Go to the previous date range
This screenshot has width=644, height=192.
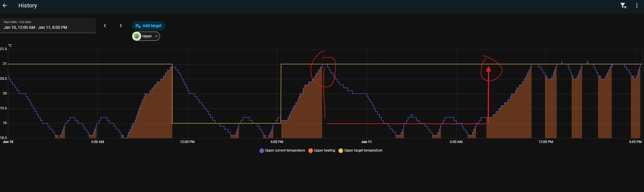click(x=105, y=26)
